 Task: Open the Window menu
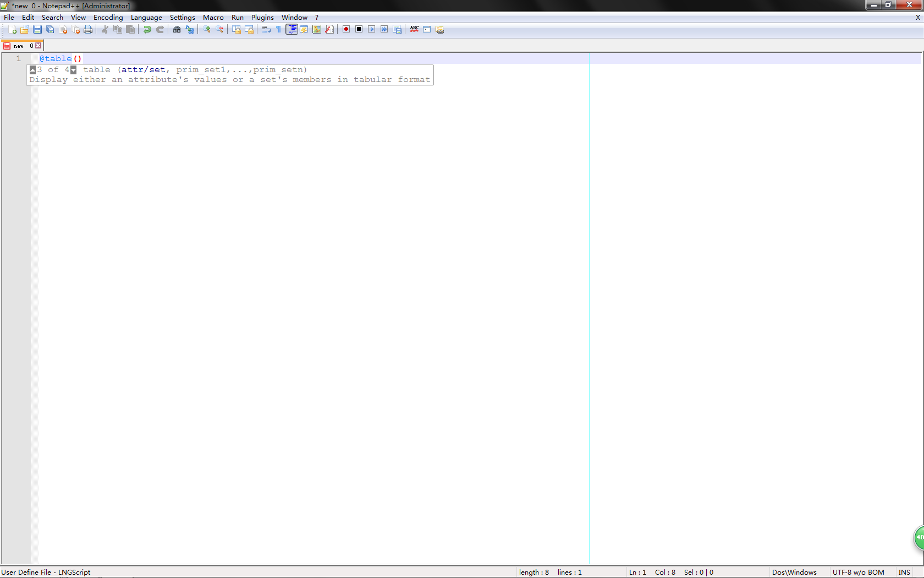pos(295,17)
